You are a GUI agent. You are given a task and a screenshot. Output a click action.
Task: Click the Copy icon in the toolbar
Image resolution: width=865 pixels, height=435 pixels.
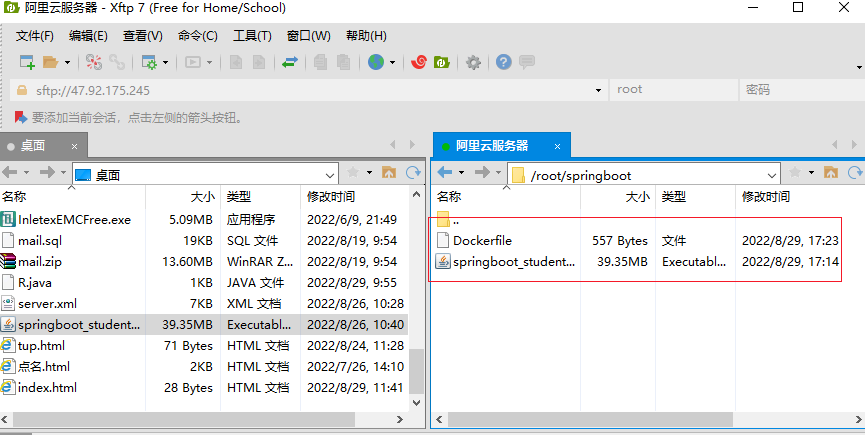pyautogui.click(x=321, y=62)
